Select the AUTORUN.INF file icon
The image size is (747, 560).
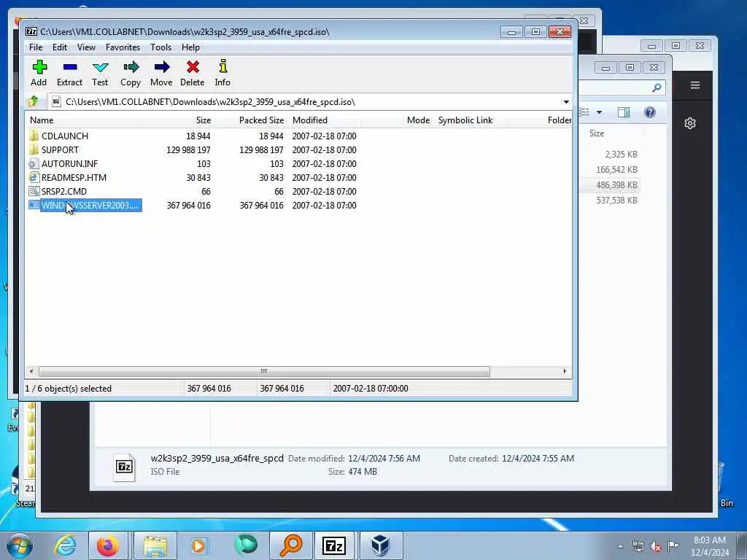[x=34, y=164]
